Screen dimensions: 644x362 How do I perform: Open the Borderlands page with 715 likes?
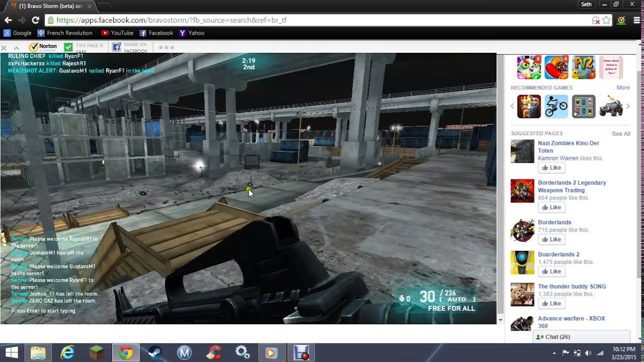[x=554, y=222]
